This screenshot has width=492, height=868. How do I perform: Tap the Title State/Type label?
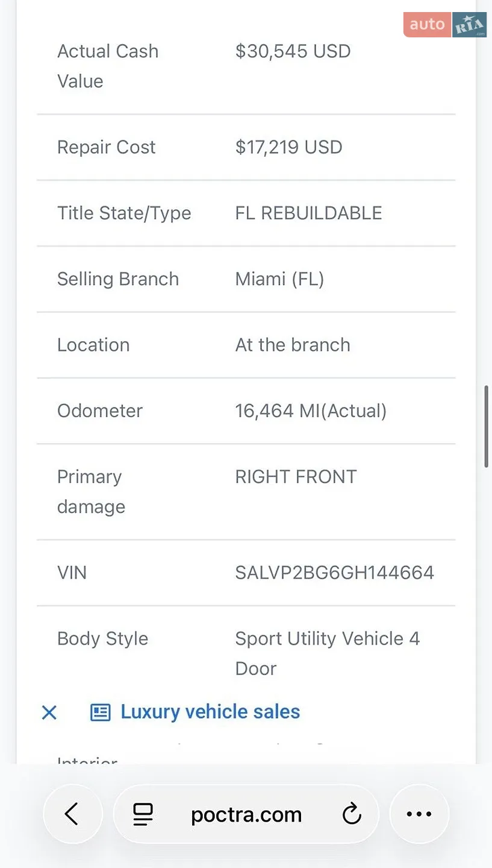click(x=124, y=213)
